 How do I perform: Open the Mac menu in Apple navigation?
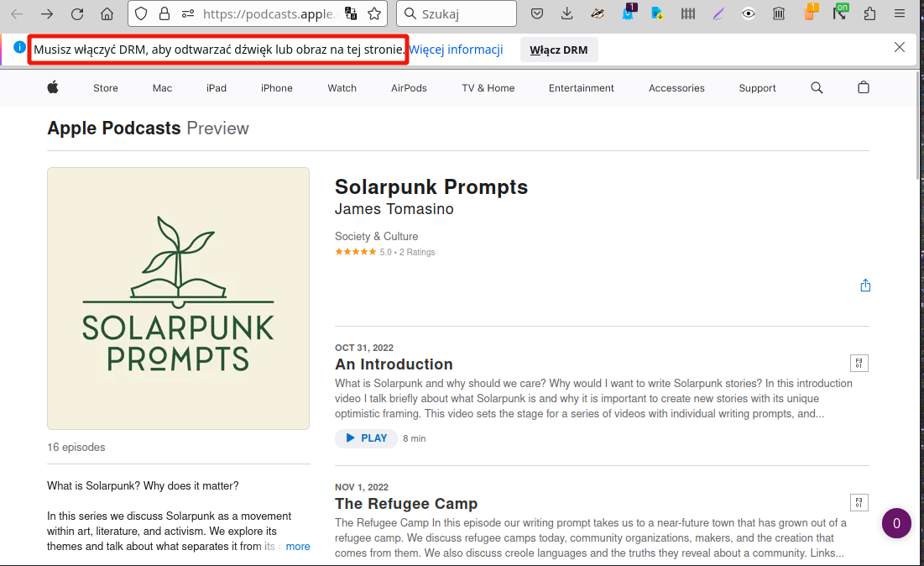pyautogui.click(x=162, y=88)
